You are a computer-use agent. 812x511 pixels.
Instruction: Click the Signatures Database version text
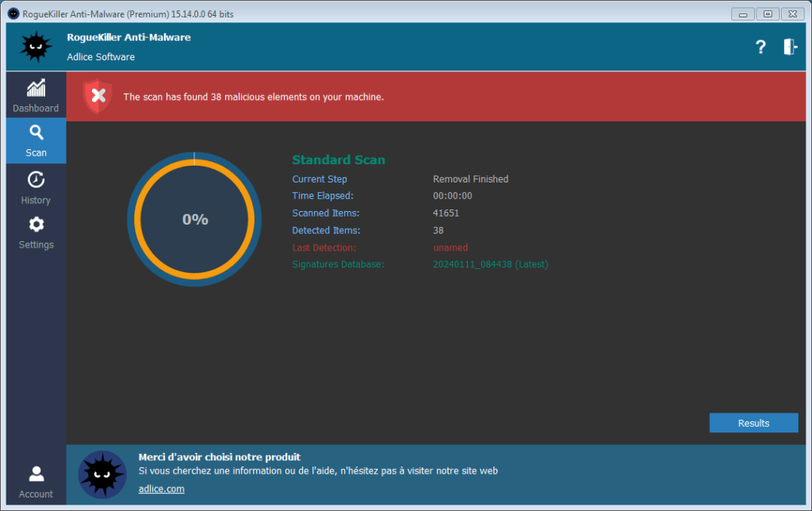pos(490,264)
